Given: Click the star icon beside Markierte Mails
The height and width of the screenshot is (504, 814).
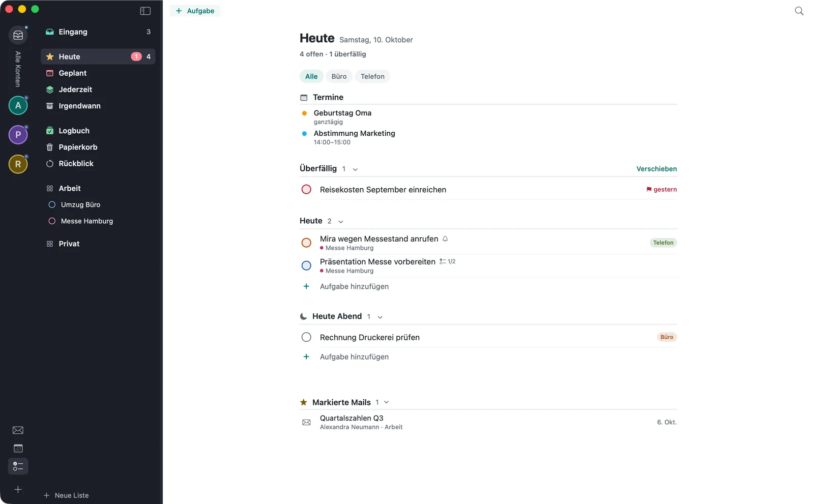Looking at the screenshot, I should coord(304,402).
